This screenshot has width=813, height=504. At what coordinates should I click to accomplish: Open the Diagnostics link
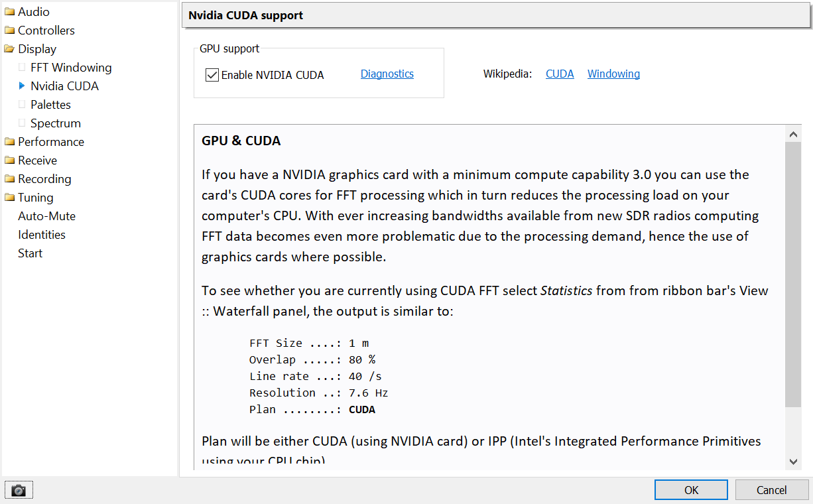pyautogui.click(x=387, y=74)
